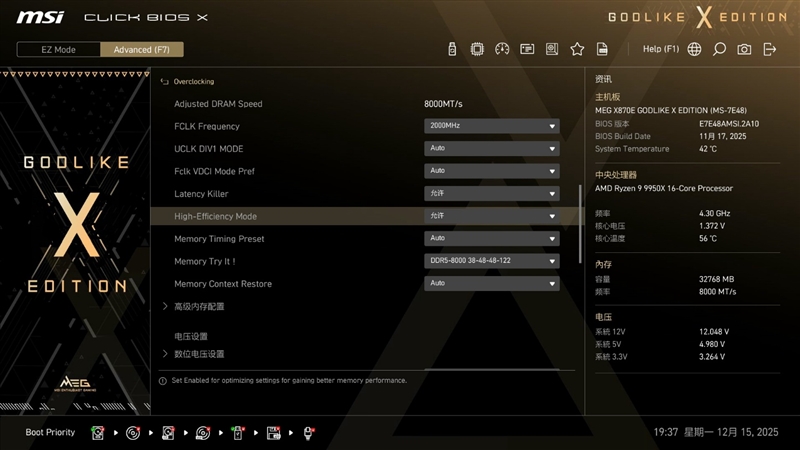Viewport: 800px width, 450px height.
Task: Open Memory Try It ! DDR5-8000 dropdown
Action: 491,261
